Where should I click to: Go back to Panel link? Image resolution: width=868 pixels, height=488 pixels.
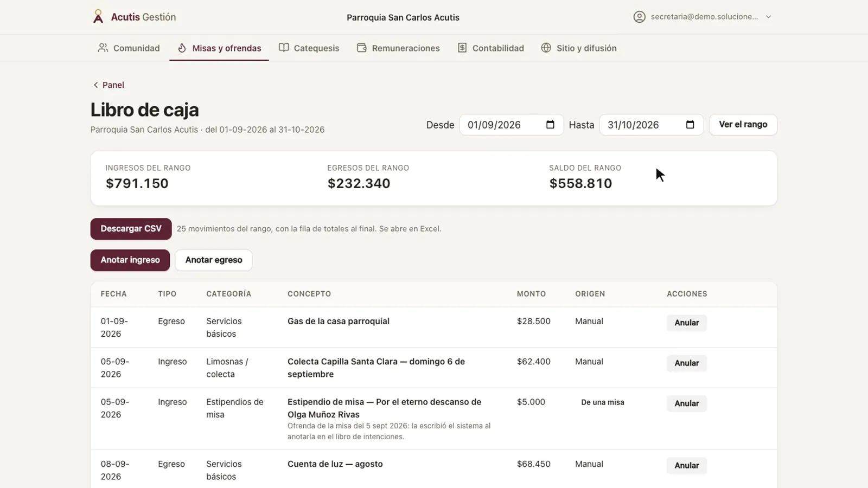click(108, 85)
